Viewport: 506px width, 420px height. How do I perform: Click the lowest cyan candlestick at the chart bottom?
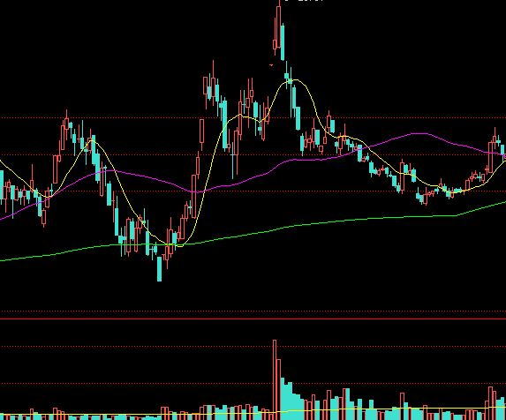point(160,269)
